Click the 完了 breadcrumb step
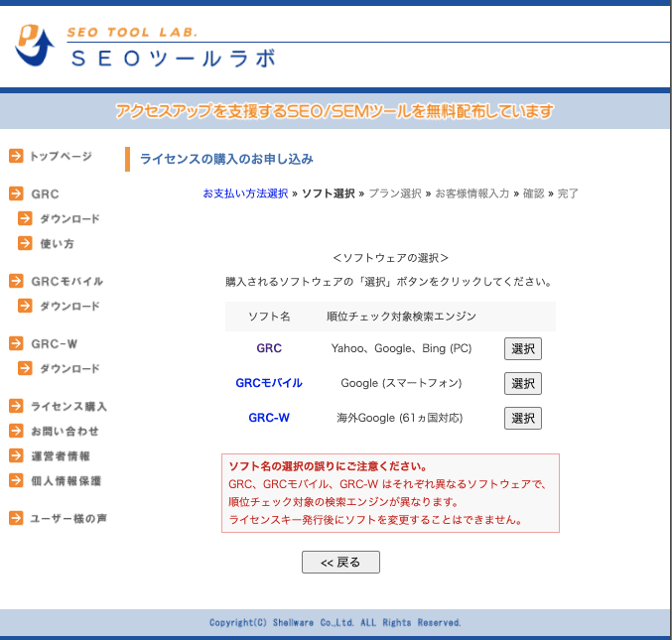 (568, 193)
